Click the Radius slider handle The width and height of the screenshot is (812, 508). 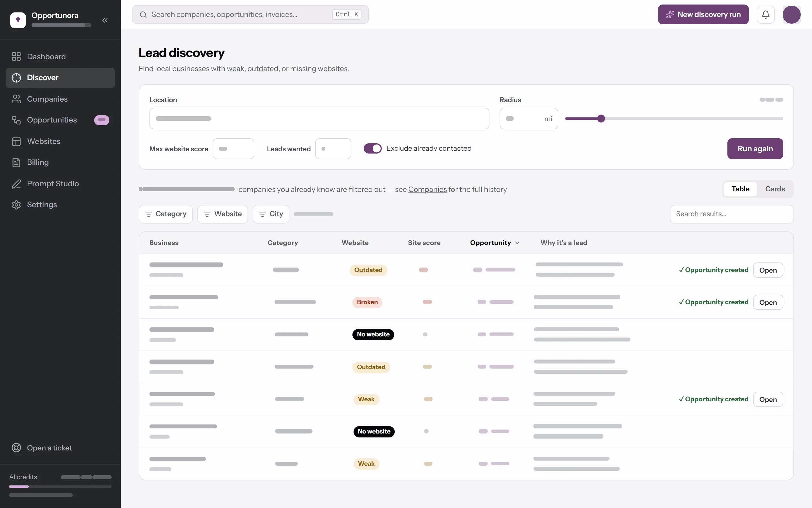pyautogui.click(x=601, y=119)
